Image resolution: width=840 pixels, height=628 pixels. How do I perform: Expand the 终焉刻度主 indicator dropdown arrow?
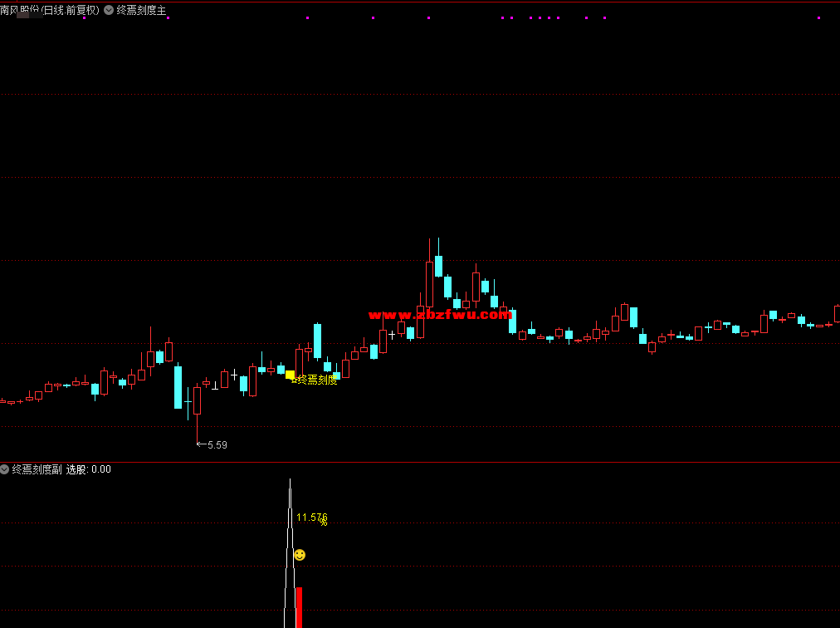[109, 10]
